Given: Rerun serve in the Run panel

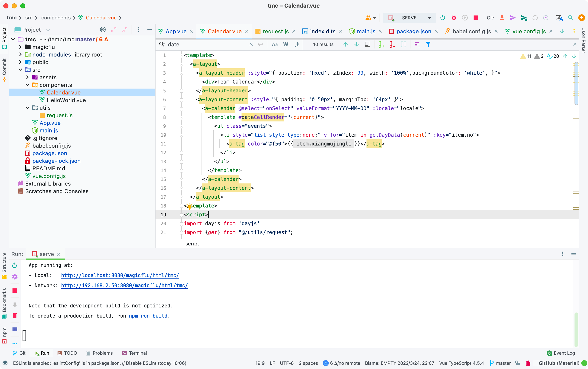Looking at the screenshot, I should click(x=15, y=265).
